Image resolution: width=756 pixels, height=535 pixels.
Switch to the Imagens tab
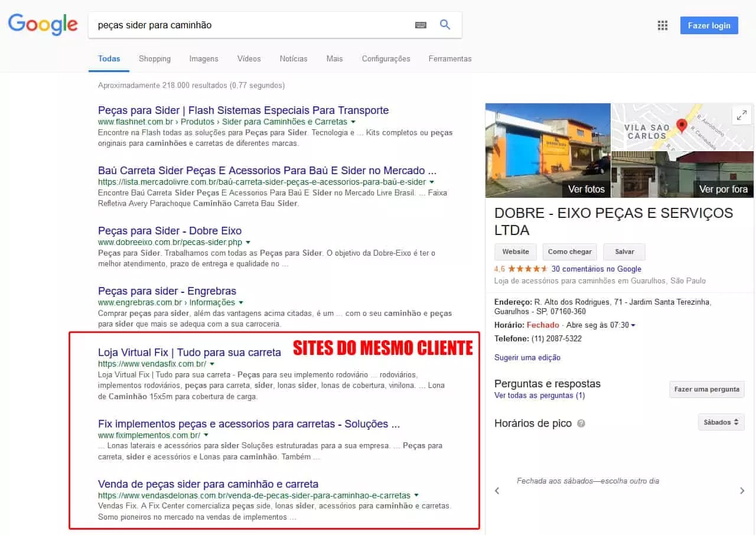point(204,59)
